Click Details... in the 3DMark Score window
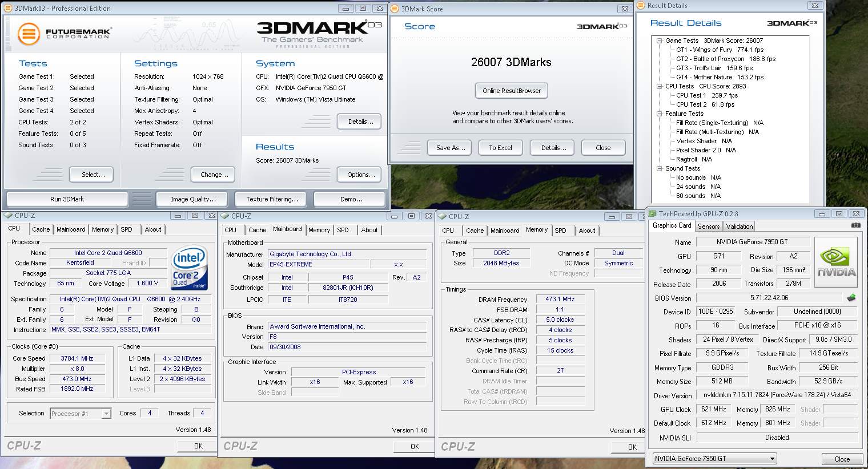The height and width of the screenshot is (469, 868). pos(553,148)
